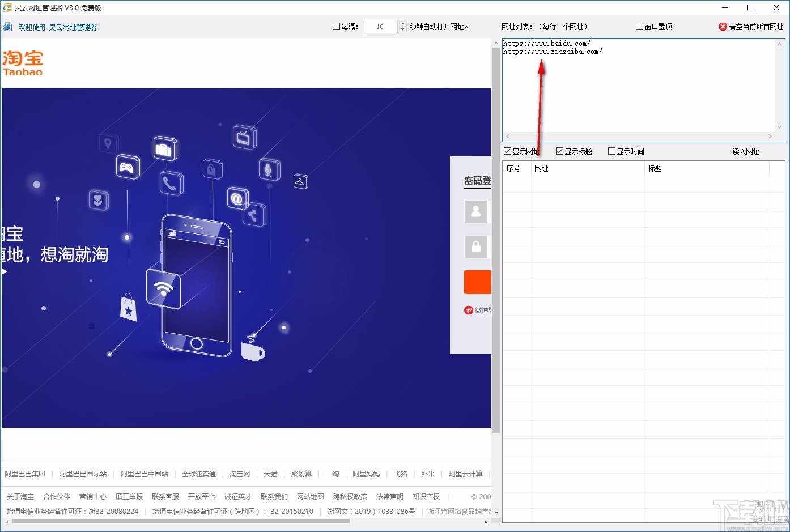Click the red clear-all-URLs icon
This screenshot has height=532, width=790.
(x=723, y=27)
